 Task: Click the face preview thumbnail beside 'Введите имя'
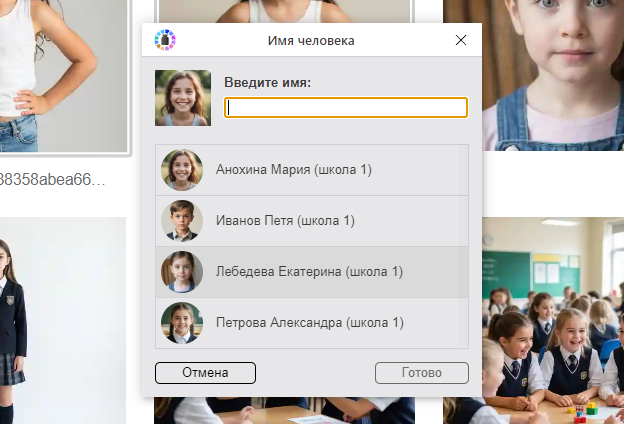click(x=183, y=98)
